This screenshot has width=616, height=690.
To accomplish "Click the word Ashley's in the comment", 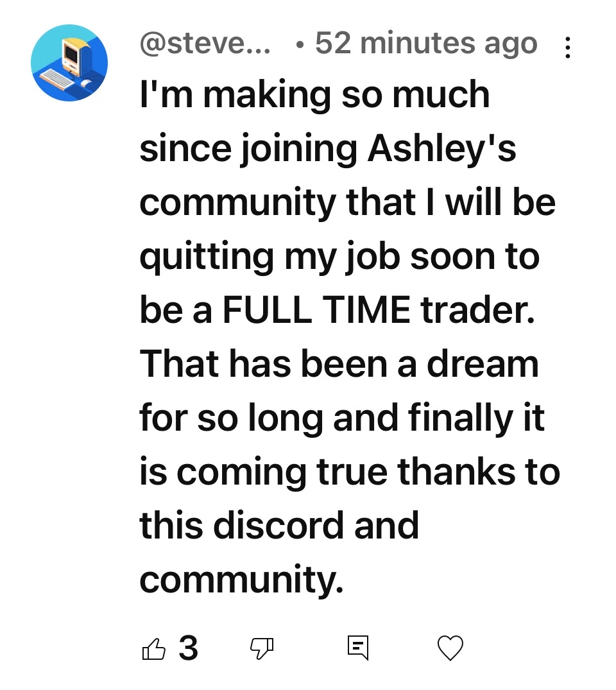I will point(441,149).
